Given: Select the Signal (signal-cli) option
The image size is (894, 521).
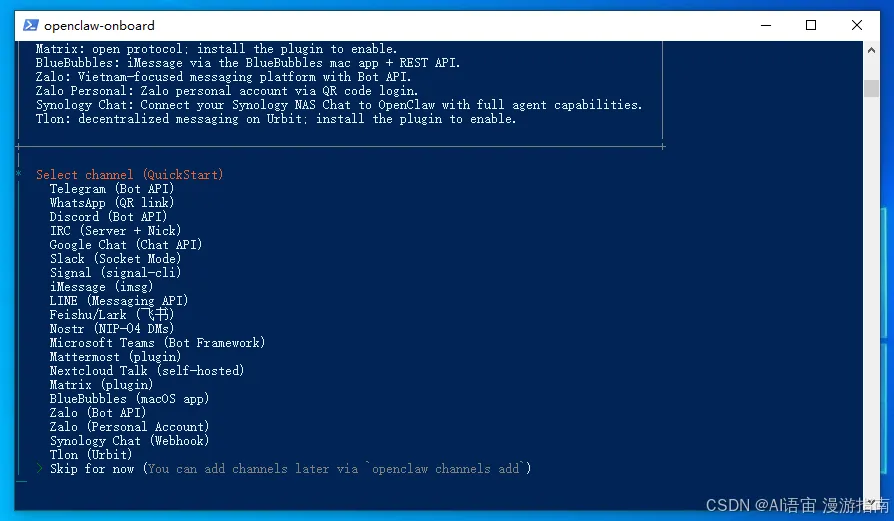Looking at the screenshot, I should click(115, 273).
